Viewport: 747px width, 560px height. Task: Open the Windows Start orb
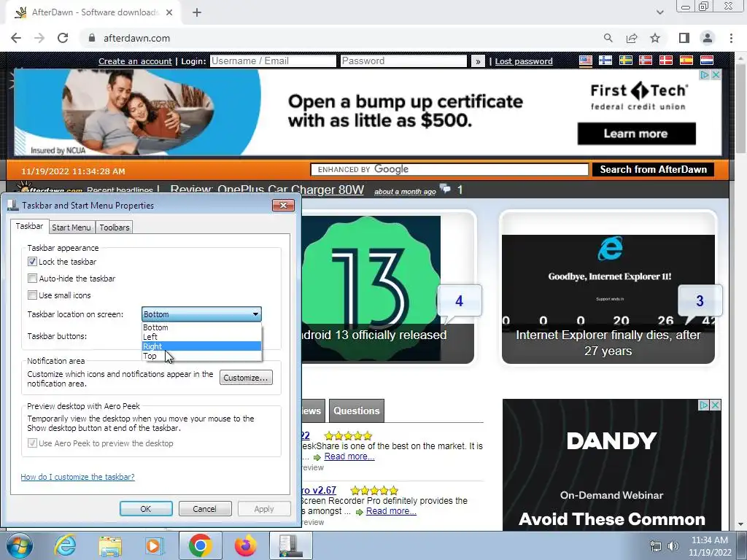point(20,545)
